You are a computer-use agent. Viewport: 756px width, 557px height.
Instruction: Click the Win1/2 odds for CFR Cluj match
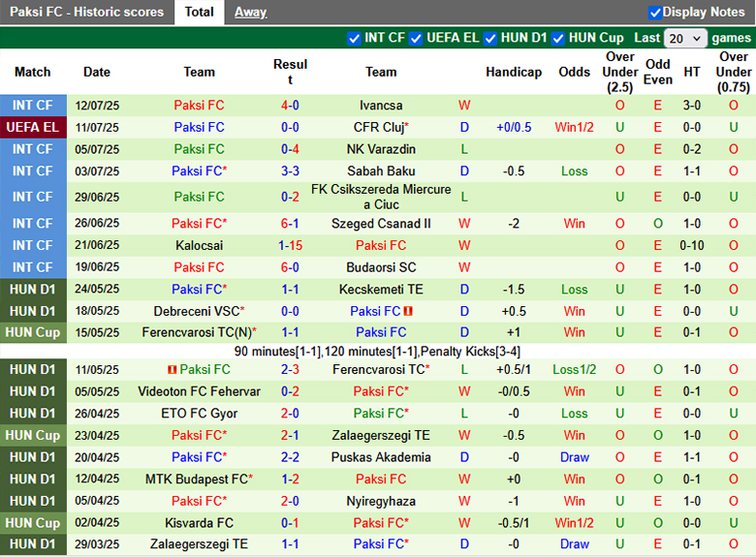[574, 127]
